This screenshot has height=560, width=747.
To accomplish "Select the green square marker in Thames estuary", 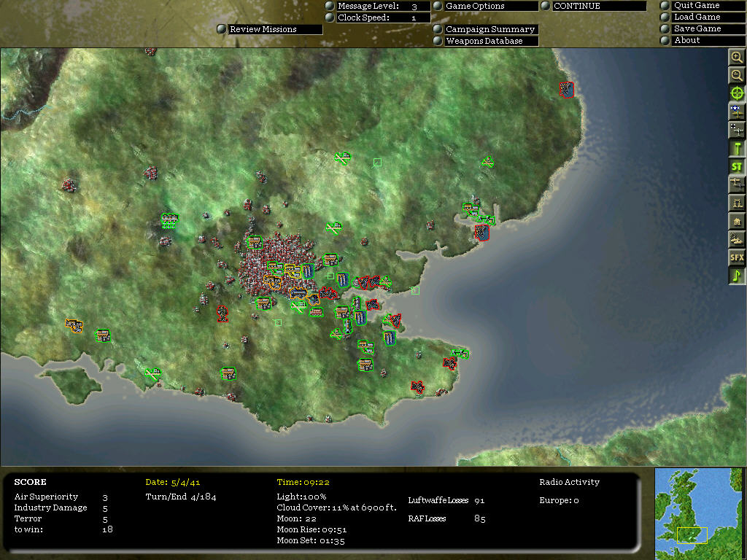I will pos(415,290).
